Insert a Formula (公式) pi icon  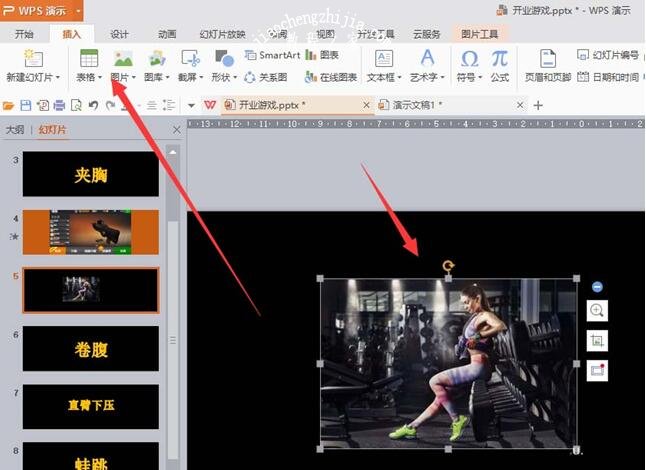pyautogui.click(x=499, y=58)
